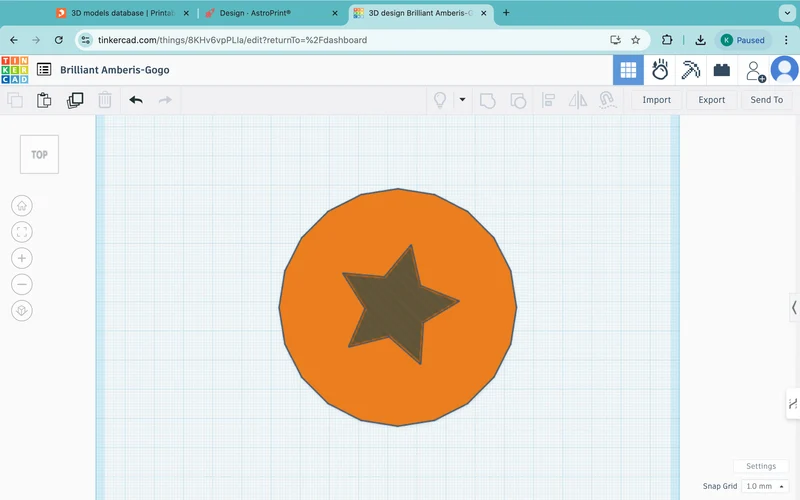This screenshot has width=800, height=500.
Task: Open the workplane Settings button
Action: pyautogui.click(x=761, y=466)
